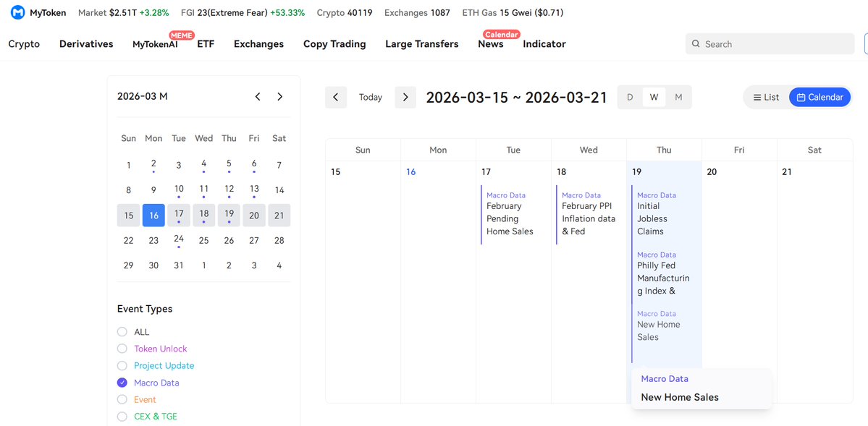The image size is (868, 426).
Task: Open New Home Sales event on Thursday
Action: pos(664,333)
